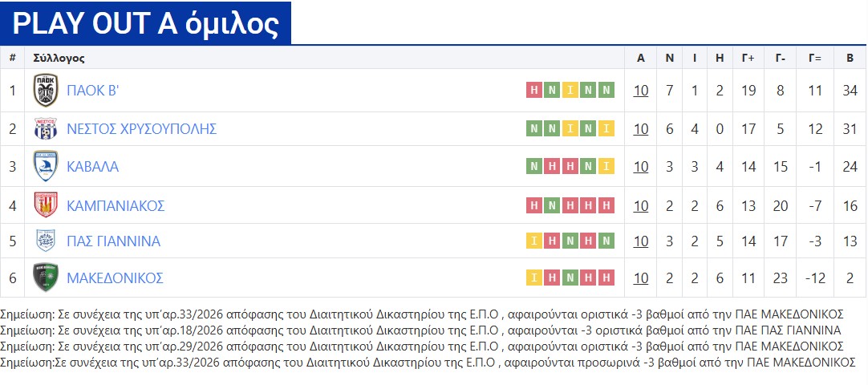Viewport: 868px width, 385px height.
Task: Click the Β points column header
Action: pos(850,58)
